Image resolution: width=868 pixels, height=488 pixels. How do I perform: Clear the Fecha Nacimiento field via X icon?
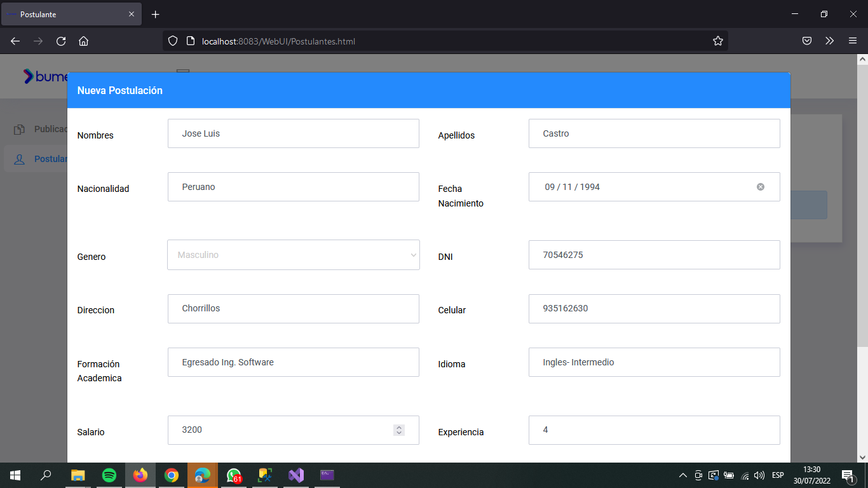(x=761, y=186)
